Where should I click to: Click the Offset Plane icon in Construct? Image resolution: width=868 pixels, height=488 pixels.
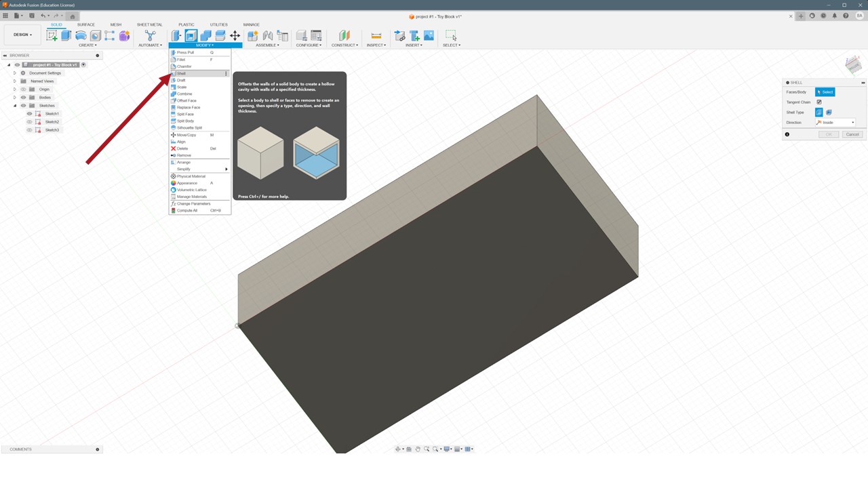click(x=344, y=35)
